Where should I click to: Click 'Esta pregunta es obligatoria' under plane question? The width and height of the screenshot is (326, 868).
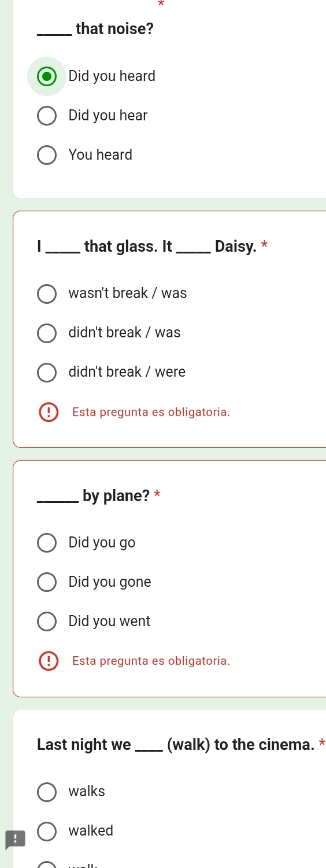(151, 660)
